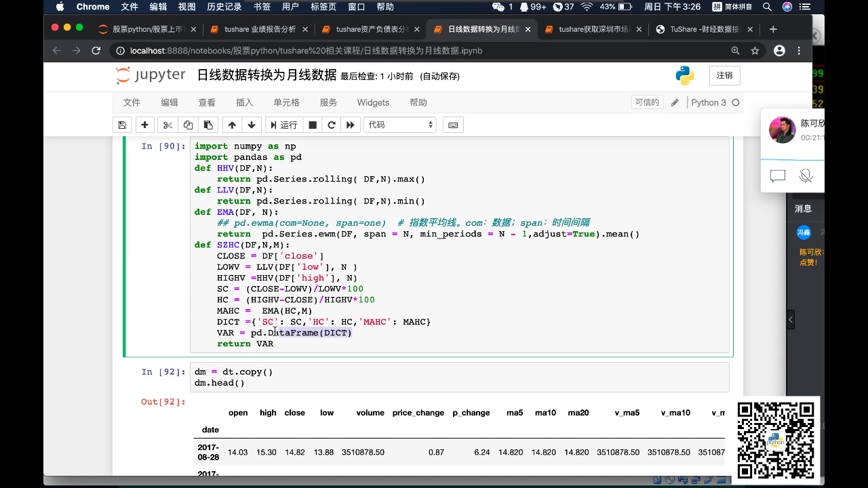Open the 文件 menu in Jupyter
The height and width of the screenshot is (488, 868).
[x=132, y=102]
